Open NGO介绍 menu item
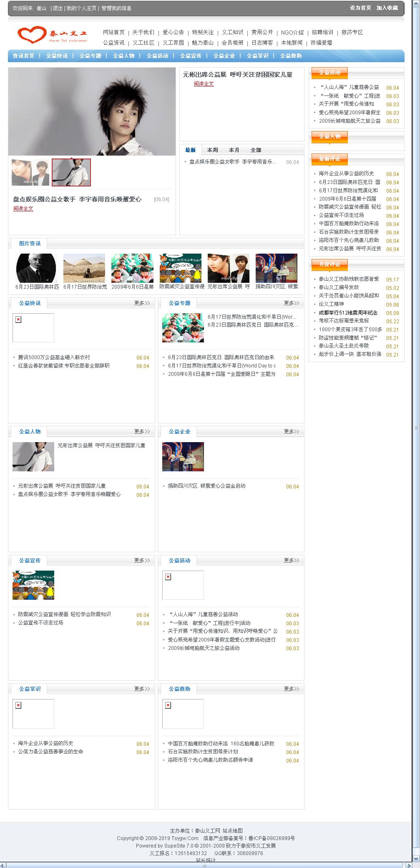Image resolution: width=420 pixels, height=868 pixels. point(292,32)
